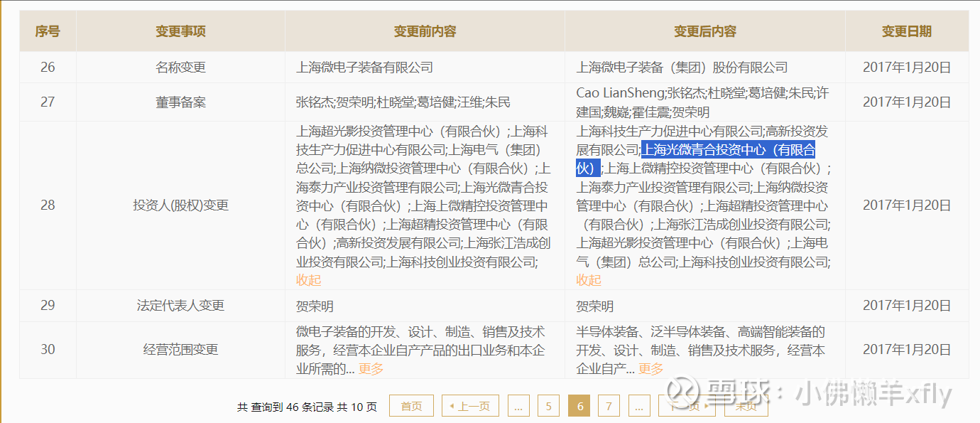
Task: Click the 名称变更 cell in row 26
Action: click(x=180, y=68)
